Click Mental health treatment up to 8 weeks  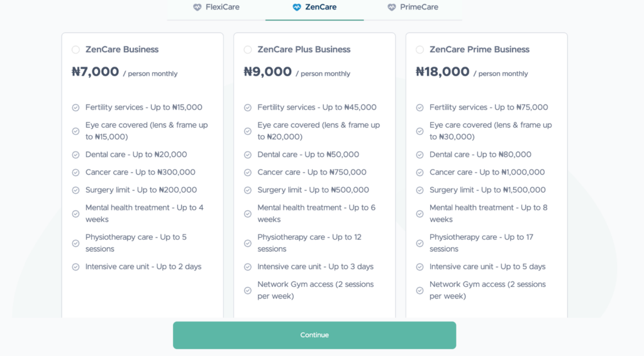pyautogui.click(x=488, y=213)
